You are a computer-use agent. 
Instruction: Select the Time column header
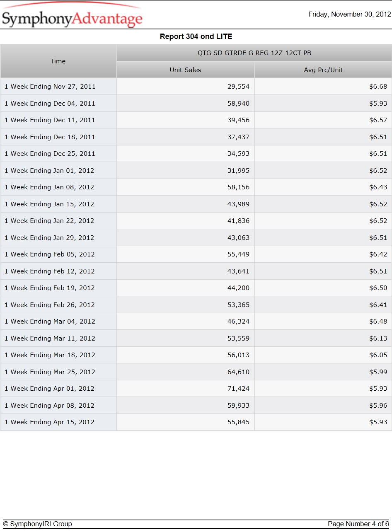(x=58, y=61)
